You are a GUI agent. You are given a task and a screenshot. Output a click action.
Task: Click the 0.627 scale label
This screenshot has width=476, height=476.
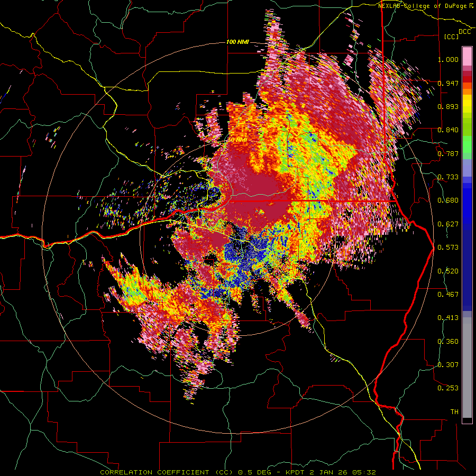coord(448,224)
